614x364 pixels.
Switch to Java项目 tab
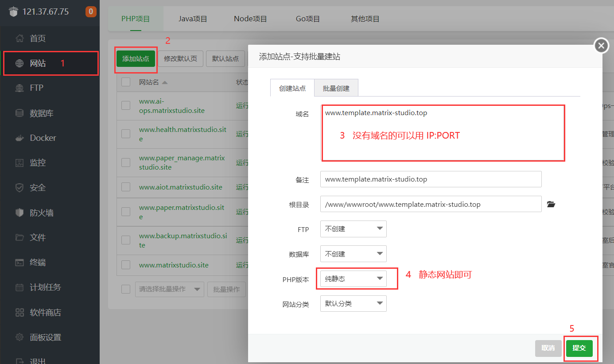coord(193,19)
